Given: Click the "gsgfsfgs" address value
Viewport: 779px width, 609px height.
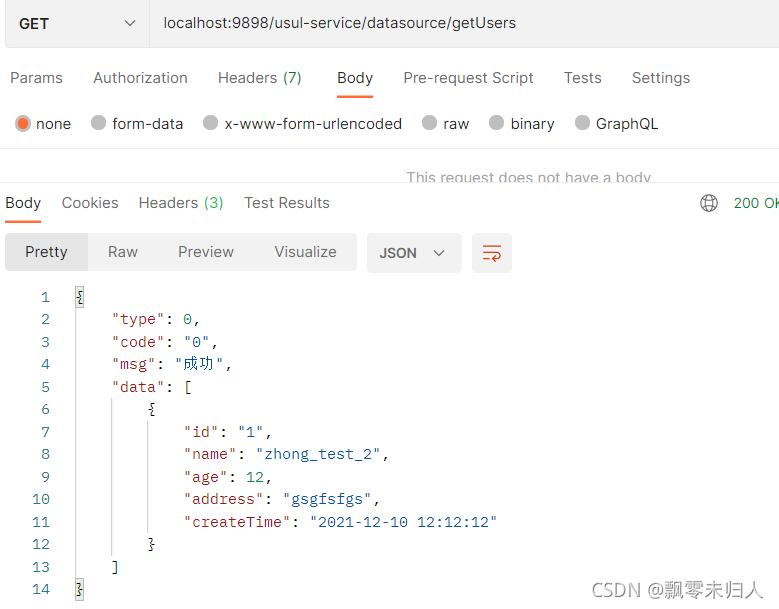Looking at the screenshot, I should (x=327, y=499).
